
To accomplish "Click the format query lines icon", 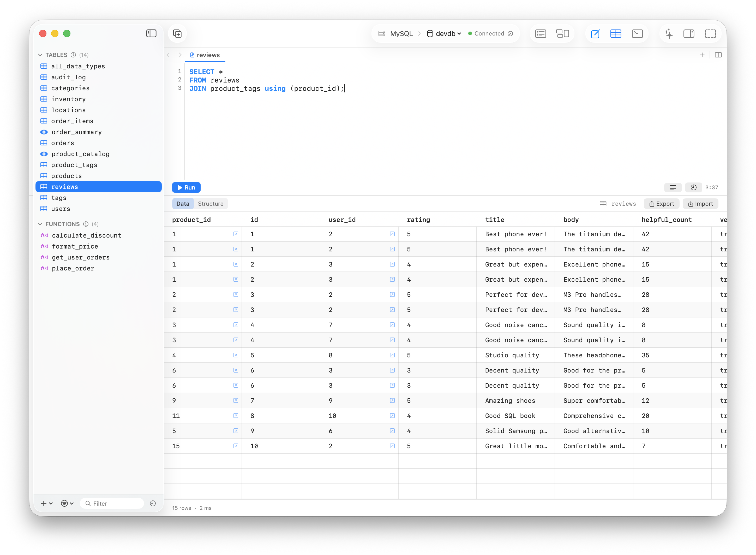I will pyautogui.click(x=673, y=187).
